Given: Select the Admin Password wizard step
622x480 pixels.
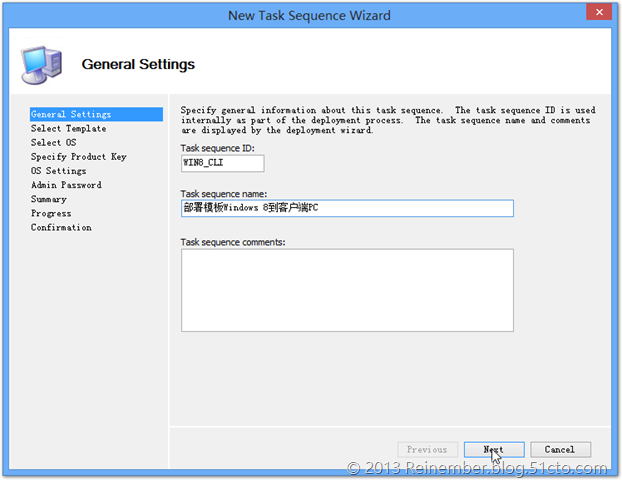Looking at the screenshot, I should [x=66, y=185].
